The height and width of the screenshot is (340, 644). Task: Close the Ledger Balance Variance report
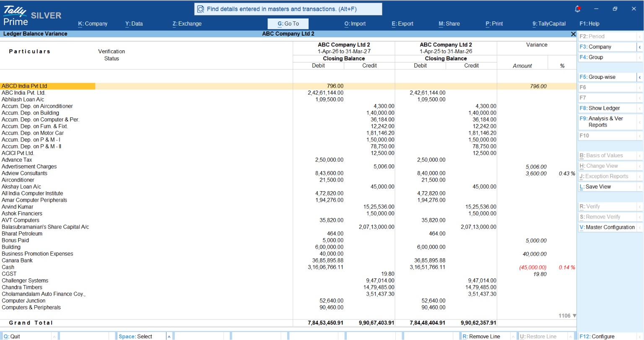573,34
